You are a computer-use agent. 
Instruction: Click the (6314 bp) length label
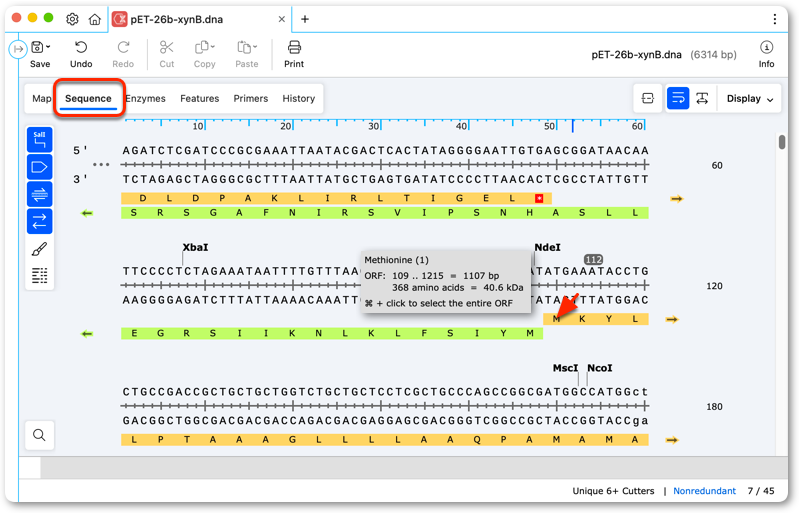(x=713, y=55)
